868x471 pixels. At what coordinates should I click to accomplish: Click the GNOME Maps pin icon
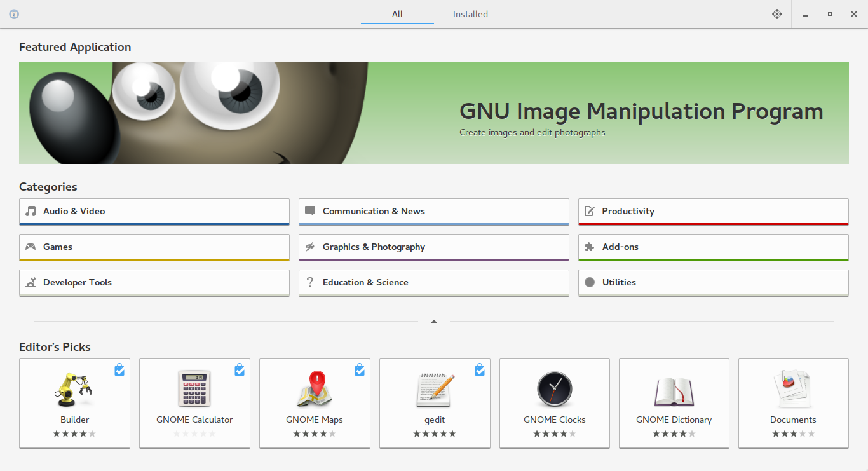(x=315, y=389)
